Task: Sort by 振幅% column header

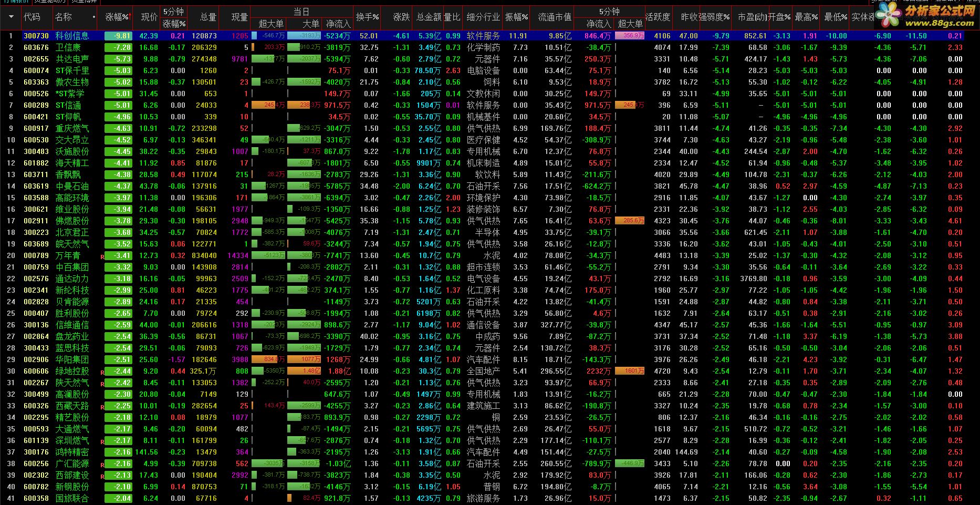Action: (x=517, y=17)
